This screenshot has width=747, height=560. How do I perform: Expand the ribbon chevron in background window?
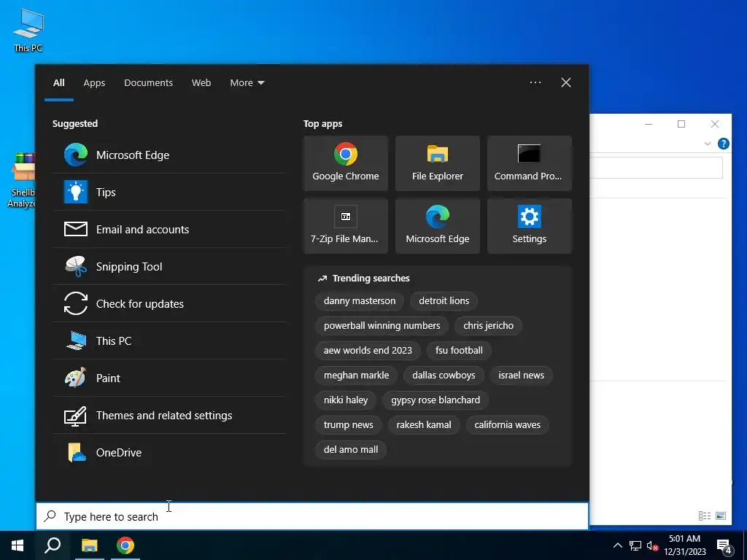(x=708, y=144)
